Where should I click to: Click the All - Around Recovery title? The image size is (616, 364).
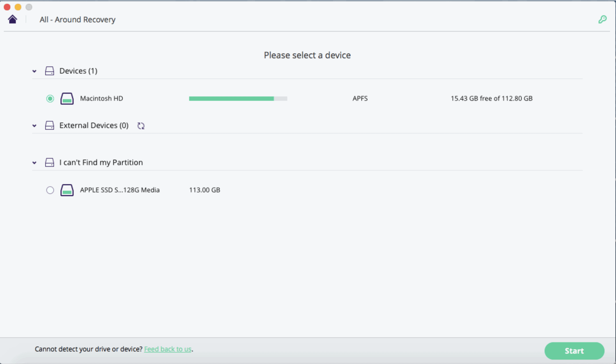click(78, 20)
